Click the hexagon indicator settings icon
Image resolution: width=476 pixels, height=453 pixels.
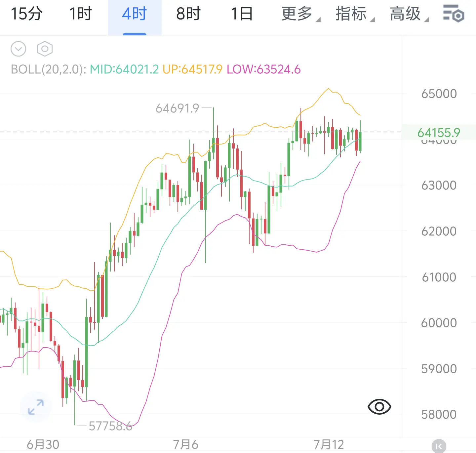pos(45,49)
